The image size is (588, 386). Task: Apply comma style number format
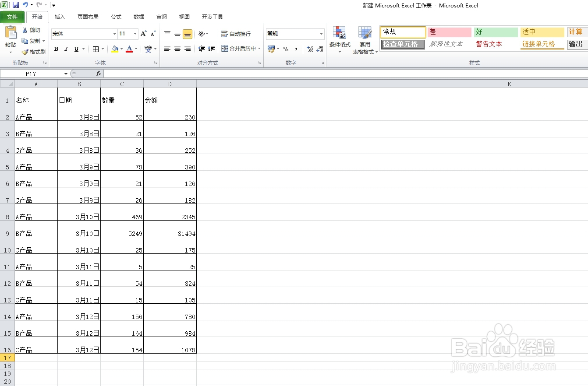[x=296, y=49]
